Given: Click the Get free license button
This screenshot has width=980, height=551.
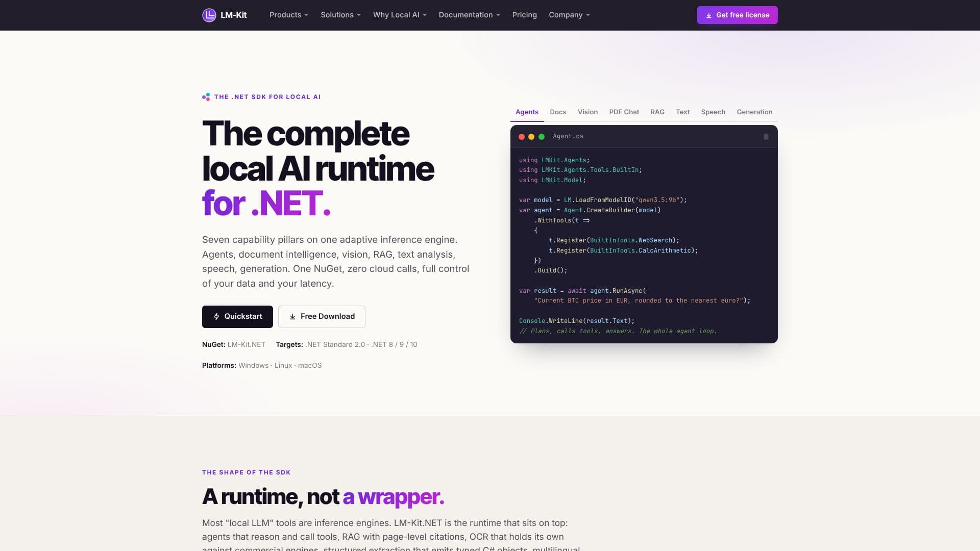Looking at the screenshot, I should click(737, 15).
